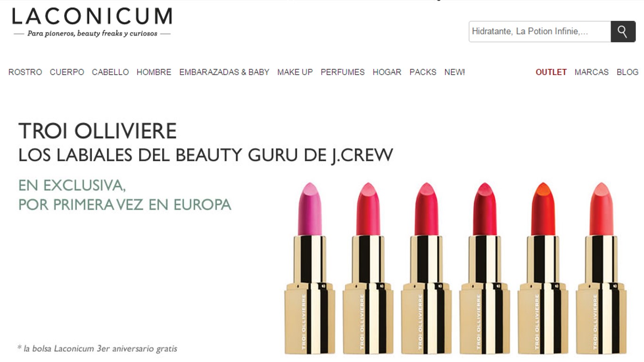
Task: Focus the Hidratante search input field
Action: pos(540,32)
